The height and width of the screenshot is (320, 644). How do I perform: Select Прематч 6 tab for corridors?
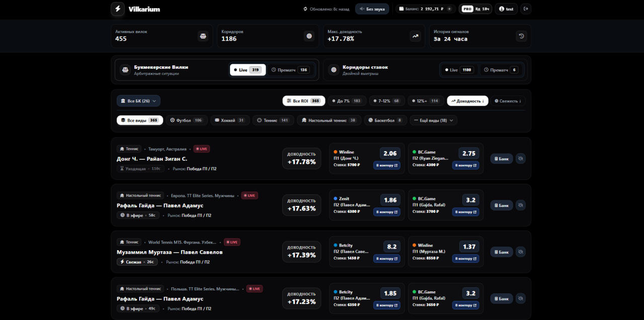pos(501,70)
